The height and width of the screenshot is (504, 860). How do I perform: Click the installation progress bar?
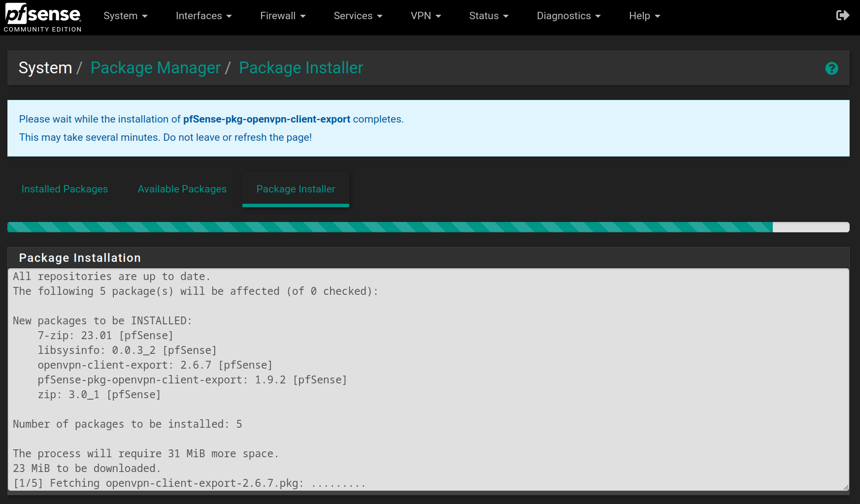pyautogui.click(x=429, y=227)
